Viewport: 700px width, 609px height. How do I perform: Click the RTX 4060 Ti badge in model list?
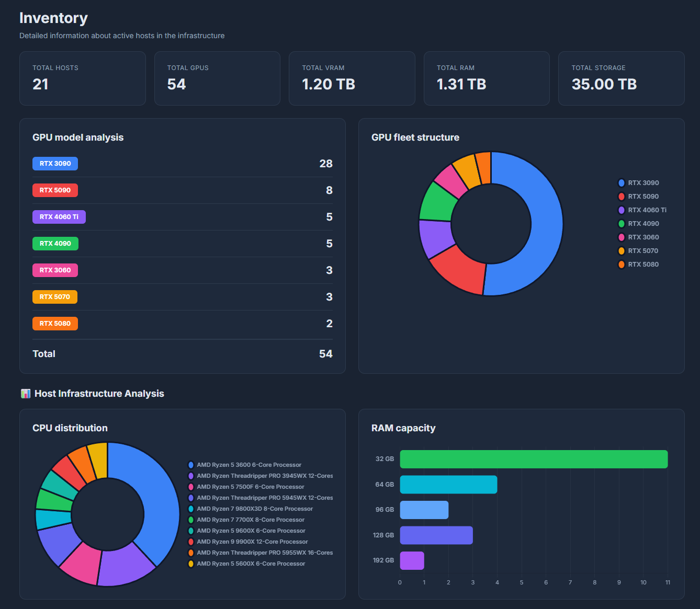tap(59, 217)
